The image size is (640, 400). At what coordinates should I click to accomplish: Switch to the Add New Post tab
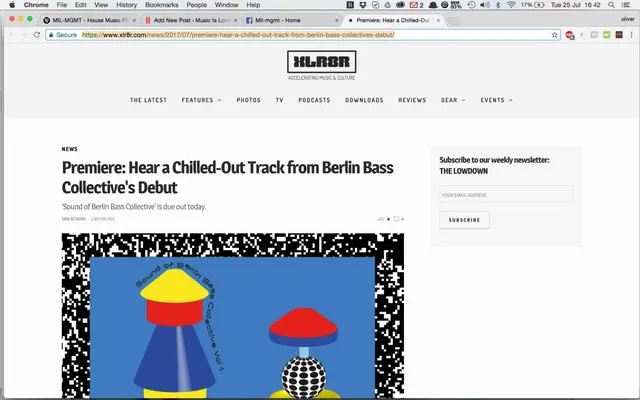(x=191, y=20)
